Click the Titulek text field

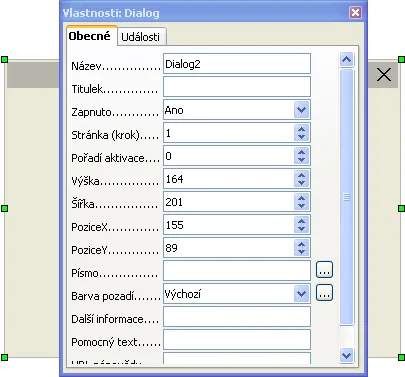tap(237, 87)
